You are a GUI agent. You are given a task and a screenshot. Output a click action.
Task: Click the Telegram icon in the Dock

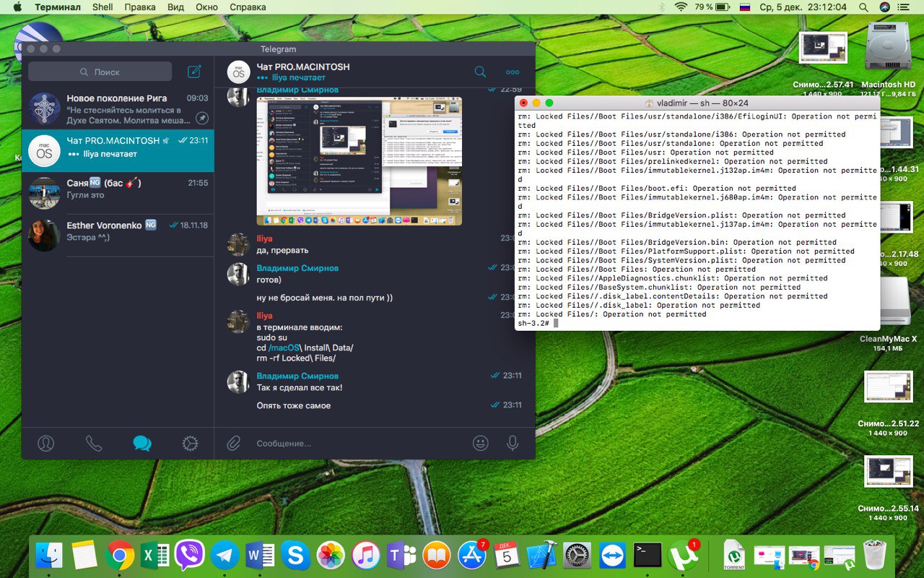[x=225, y=556]
